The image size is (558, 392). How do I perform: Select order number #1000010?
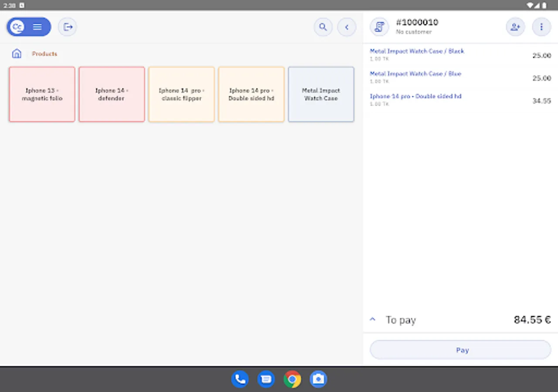[417, 22]
